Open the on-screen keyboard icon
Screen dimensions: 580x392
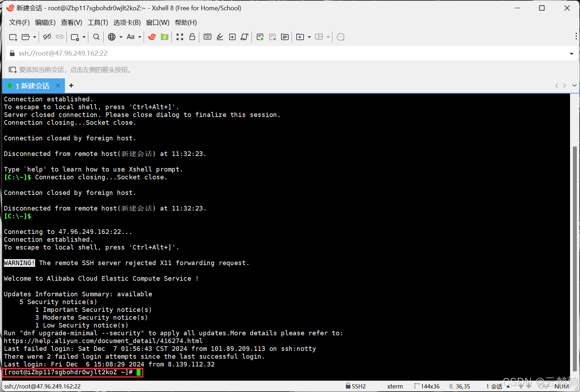[x=208, y=37]
